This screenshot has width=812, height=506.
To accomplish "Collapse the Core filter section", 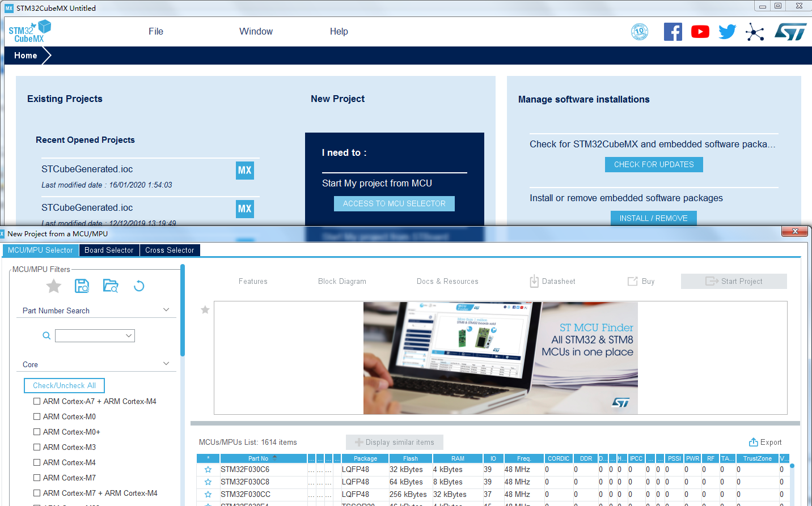I will pyautogui.click(x=166, y=364).
